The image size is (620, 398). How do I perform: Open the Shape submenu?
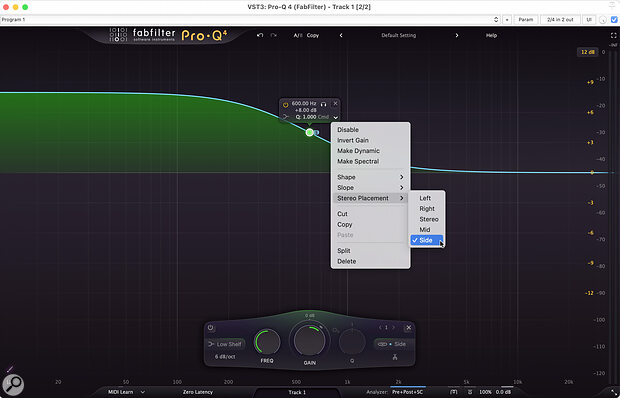tap(370, 177)
